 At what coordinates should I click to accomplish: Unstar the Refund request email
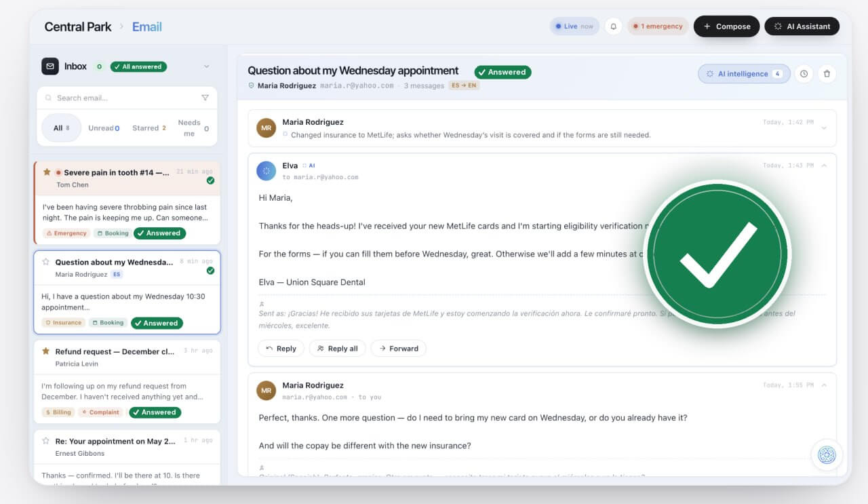[46, 351]
